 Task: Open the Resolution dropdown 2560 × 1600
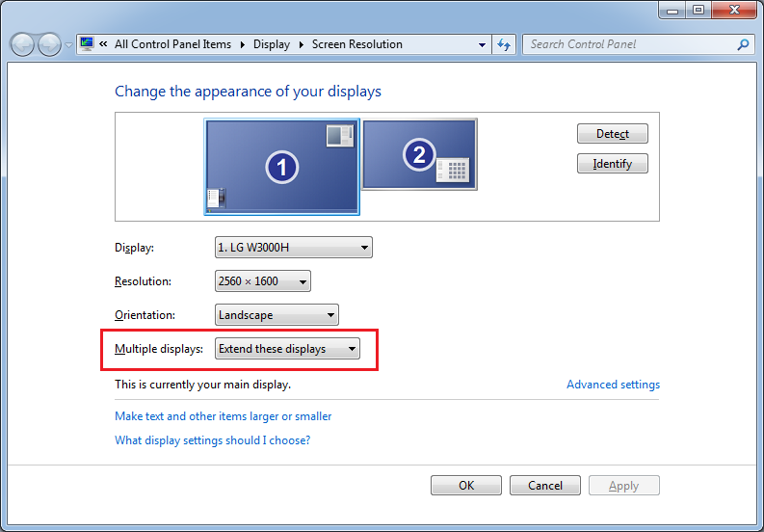263,281
